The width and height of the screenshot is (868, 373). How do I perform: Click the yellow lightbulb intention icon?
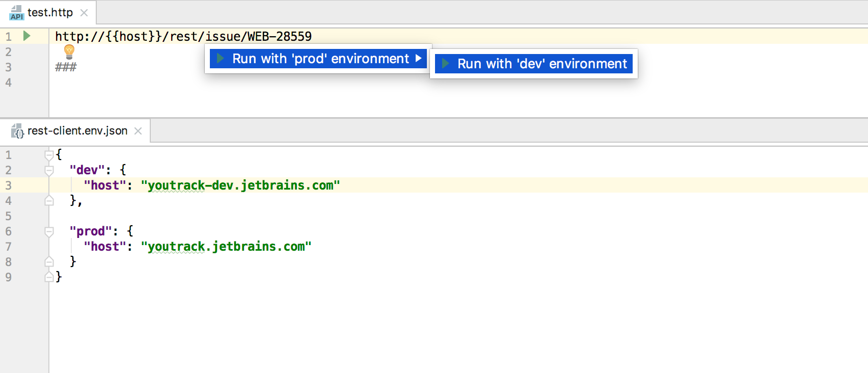point(69,51)
